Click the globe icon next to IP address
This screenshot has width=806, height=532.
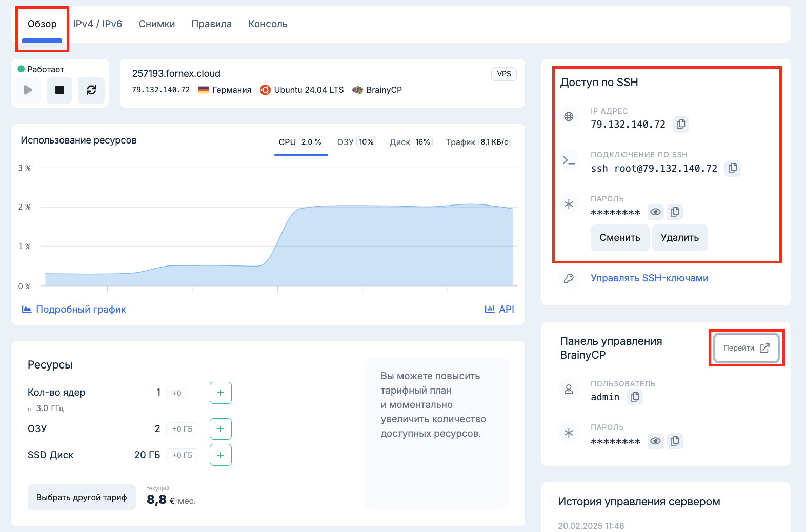click(569, 117)
